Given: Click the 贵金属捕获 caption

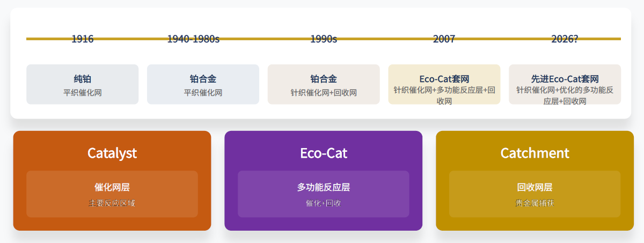Looking at the screenshot, I should point(535,203).
